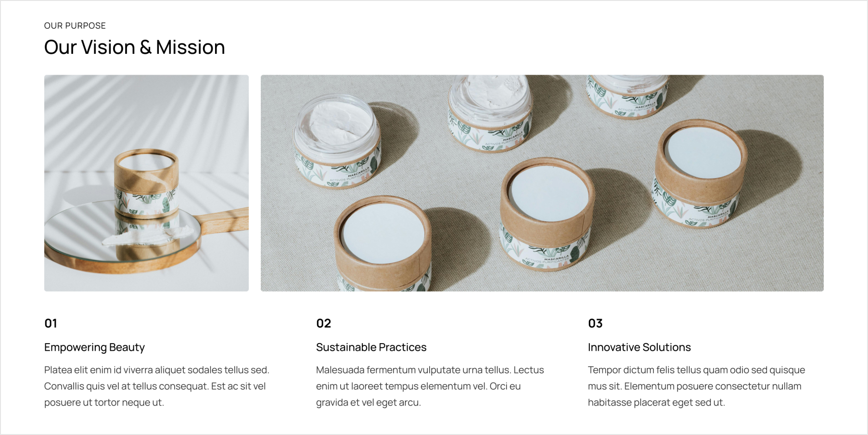This screenshot has height=435, width=868.
Task: Open the jar-on-mirror photo
Action: point(146,183)
